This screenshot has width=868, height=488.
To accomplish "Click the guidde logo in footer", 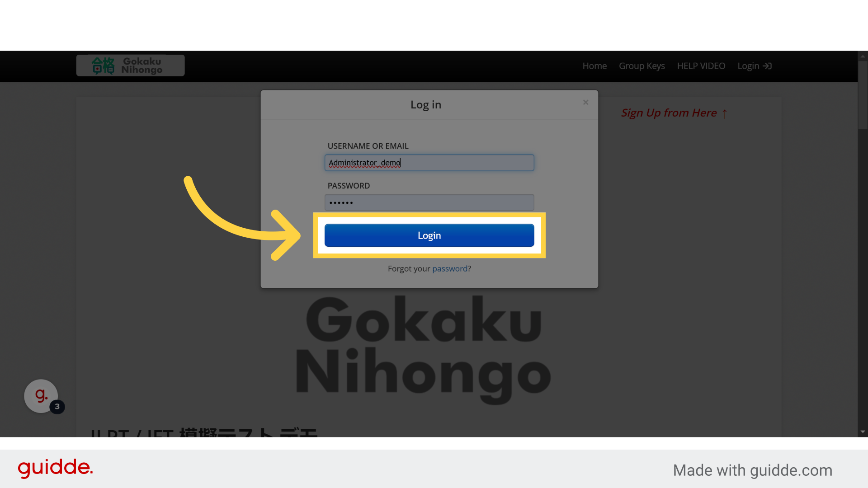I will click(x=55, y=468).
